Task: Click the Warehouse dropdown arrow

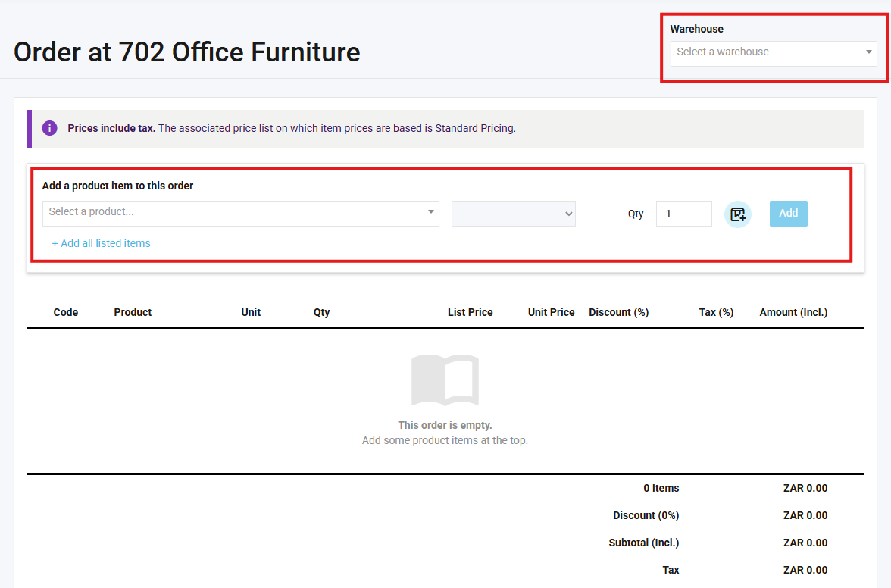Action: [868, 52]
